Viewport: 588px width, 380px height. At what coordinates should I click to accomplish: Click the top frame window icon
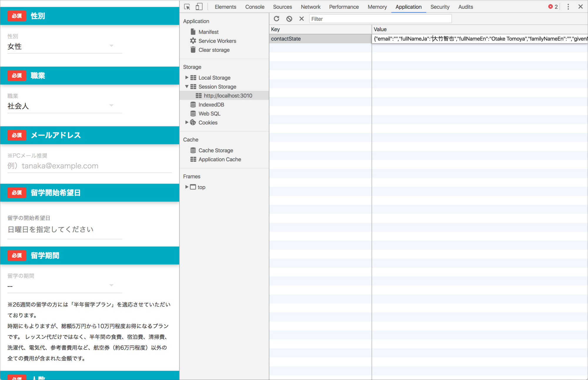coord(193,187)
